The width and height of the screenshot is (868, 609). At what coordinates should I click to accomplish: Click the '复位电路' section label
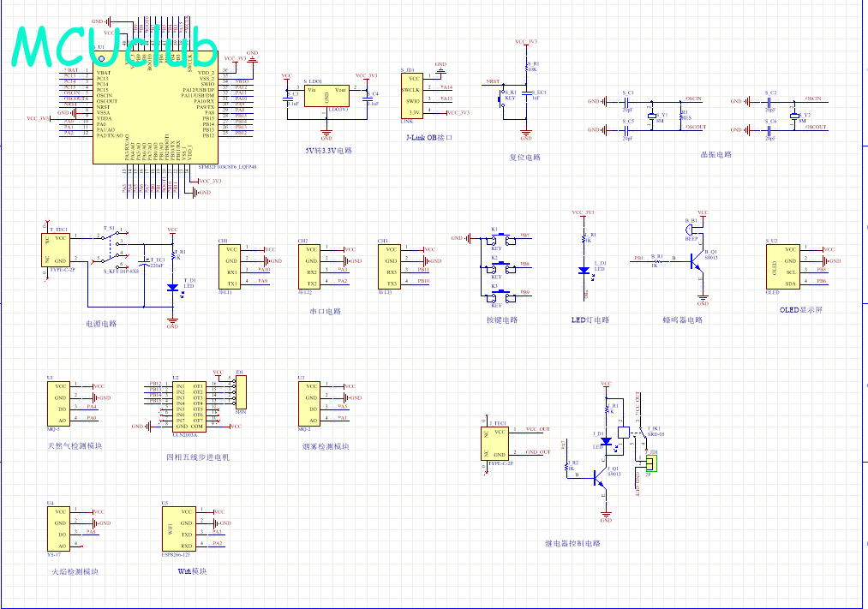524,158
